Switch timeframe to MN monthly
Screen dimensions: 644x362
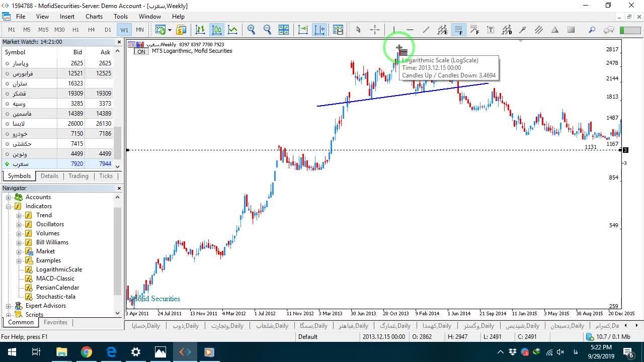tap(140, 30)
